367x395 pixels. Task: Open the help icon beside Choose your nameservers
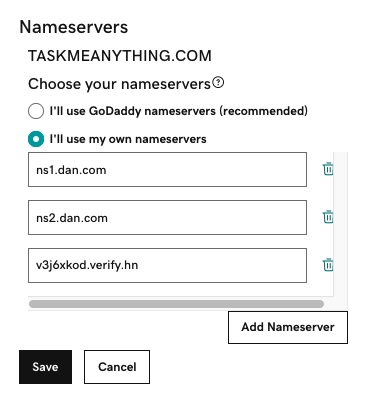click(218, 82)
